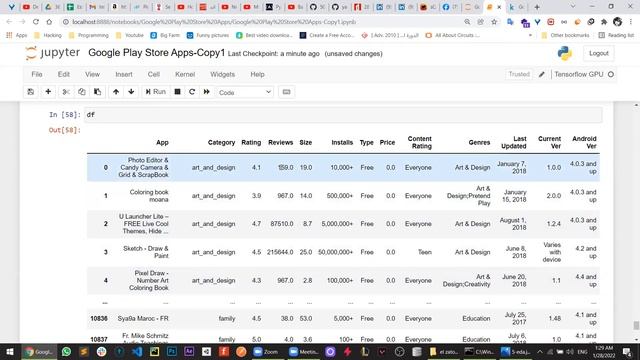The image size is (640, 360).
Task: Click the Sya9a Maroc - FR row name
Action: (143, 318)
